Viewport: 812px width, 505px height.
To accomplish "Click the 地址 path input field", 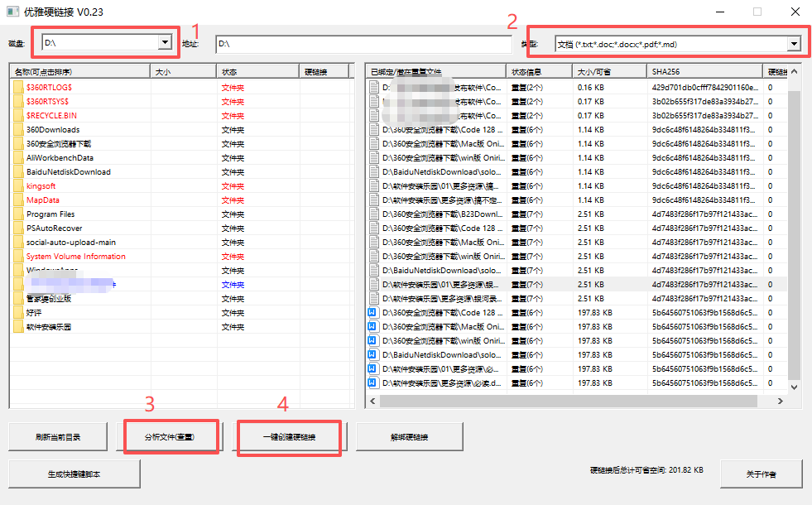I will coord(363,44).
